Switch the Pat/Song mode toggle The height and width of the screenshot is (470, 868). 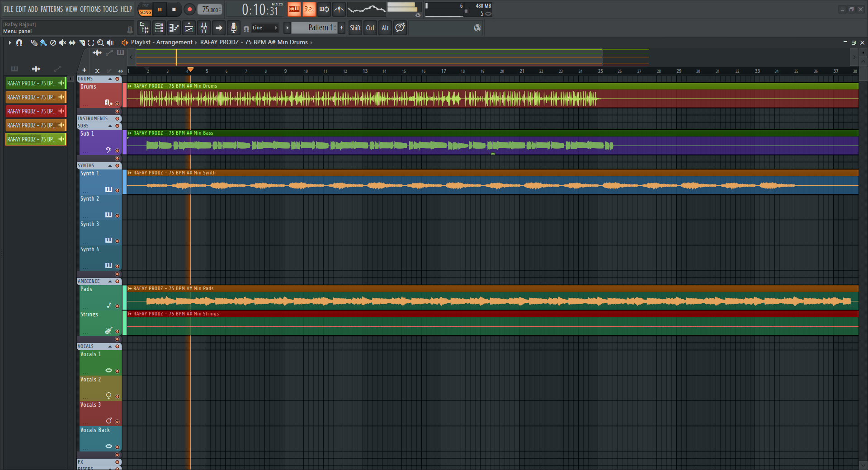[145, 9]
